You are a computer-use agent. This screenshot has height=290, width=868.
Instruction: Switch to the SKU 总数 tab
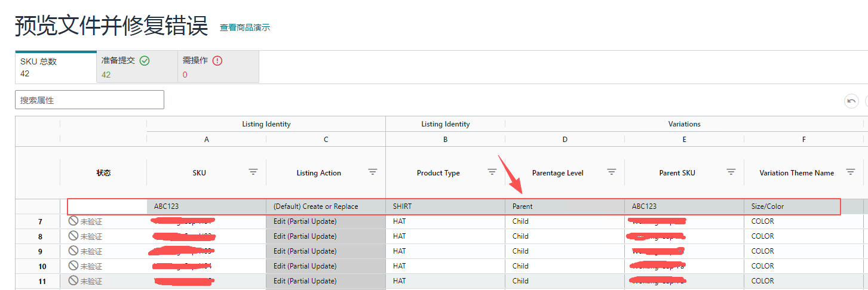(x=56, y=67)
